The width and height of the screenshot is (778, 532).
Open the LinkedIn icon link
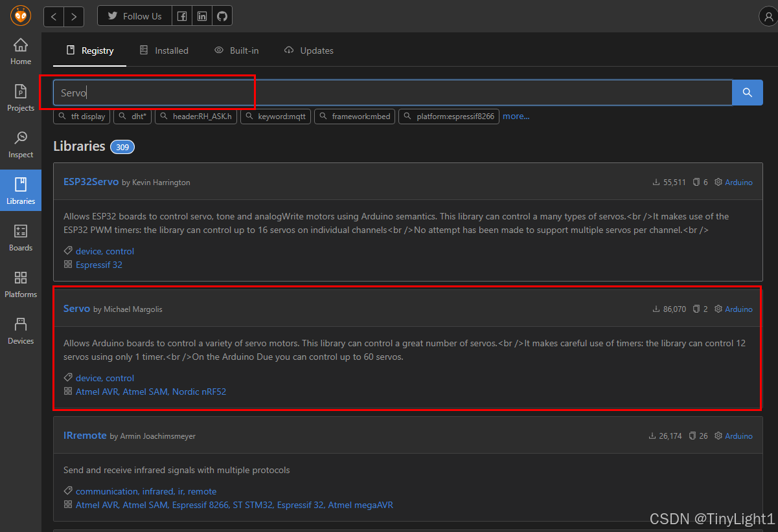[202, 16]
